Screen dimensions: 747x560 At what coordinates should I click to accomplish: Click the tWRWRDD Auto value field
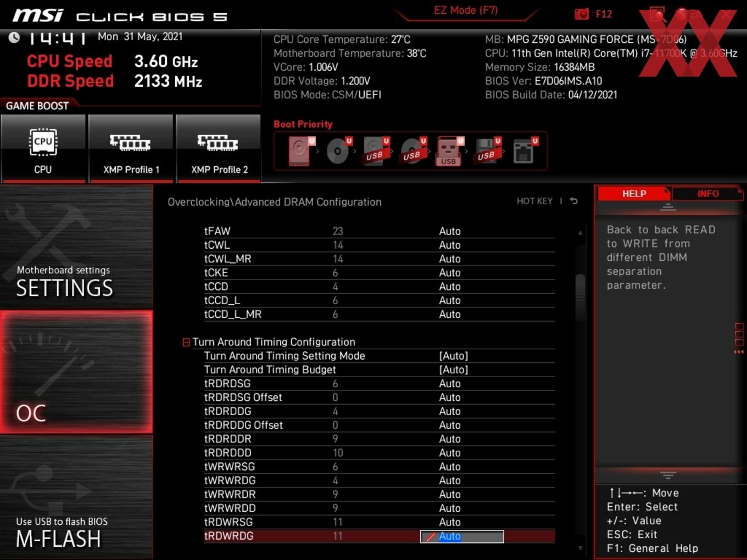click(x=450, y=508)
